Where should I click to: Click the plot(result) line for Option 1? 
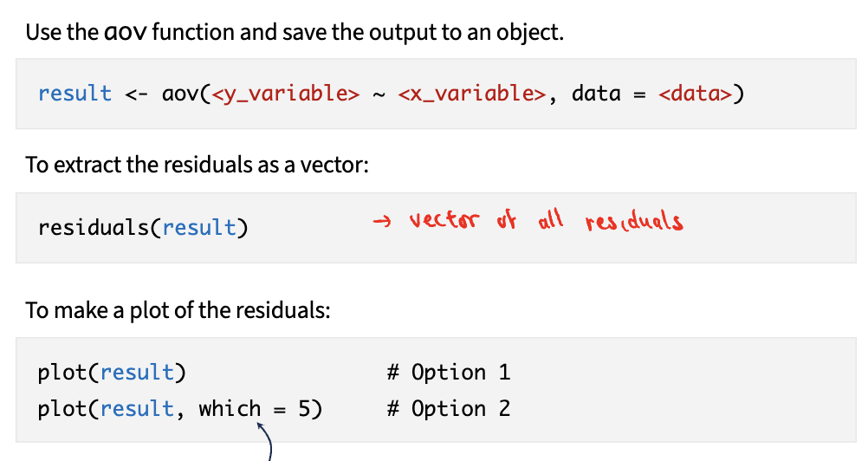tap(112, 373)
